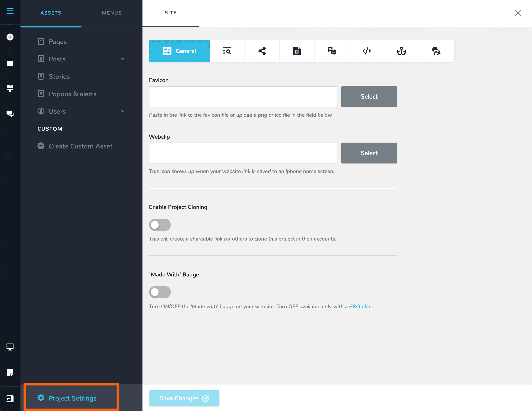Open the SEO settings tab icon
The width and height of the screenshot is (532, 411).
coord(227,51)
